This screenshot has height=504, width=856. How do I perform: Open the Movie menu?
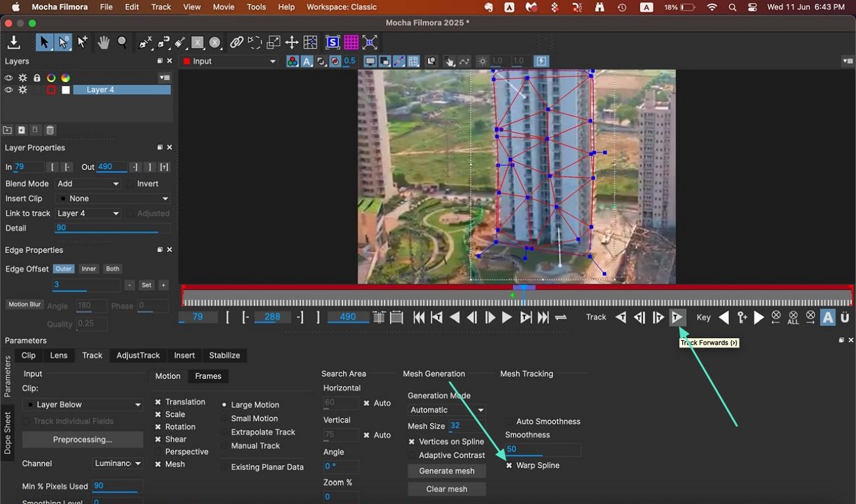click(223, 7)
